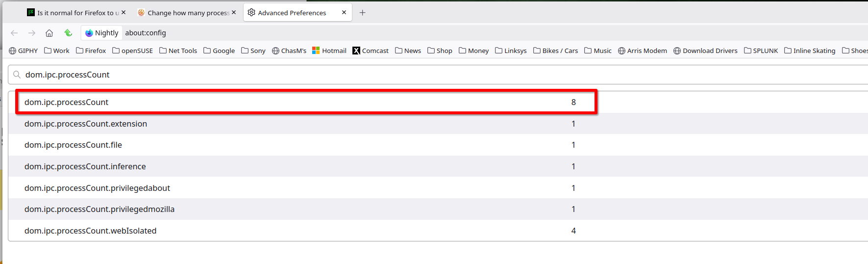The width and height of the screenshot is (868, 264).
Task: Select the dom.ipc.processCount.inference row
Action: click(x=438, y=166)
